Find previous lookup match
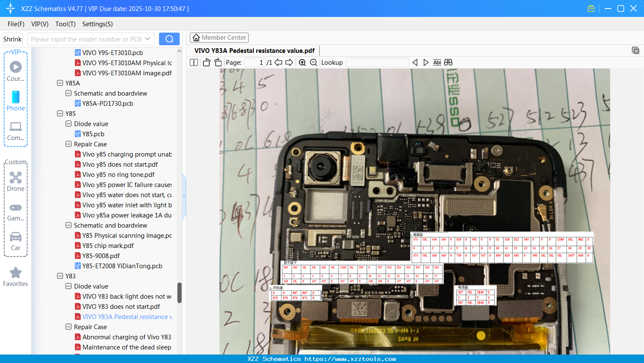The image size is (644, 363). pos(415,63)
